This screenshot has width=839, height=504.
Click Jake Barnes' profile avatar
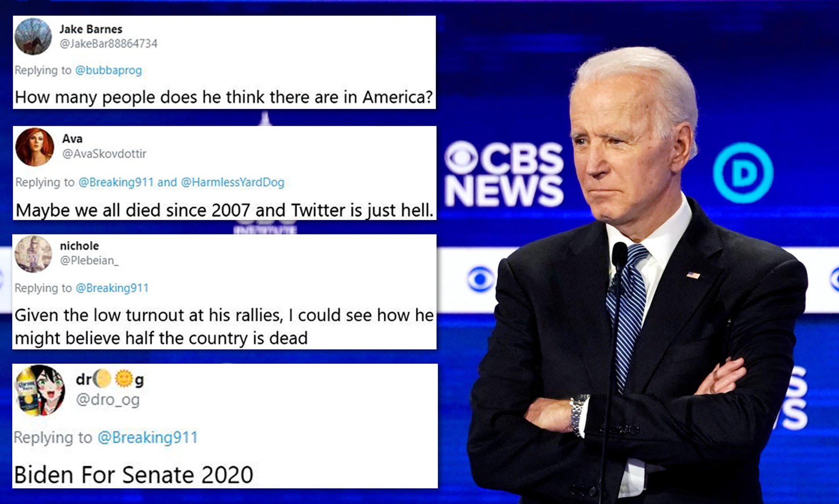click(x=33, y=37)
